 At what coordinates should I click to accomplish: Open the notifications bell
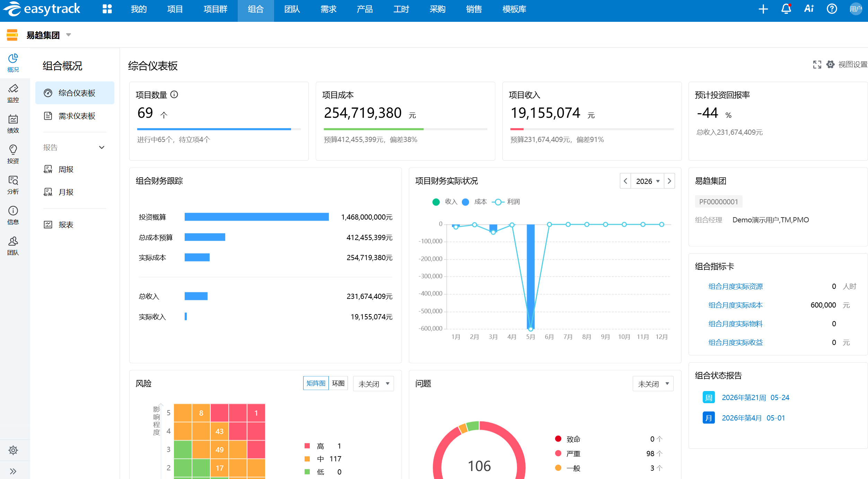pos(786,9)
